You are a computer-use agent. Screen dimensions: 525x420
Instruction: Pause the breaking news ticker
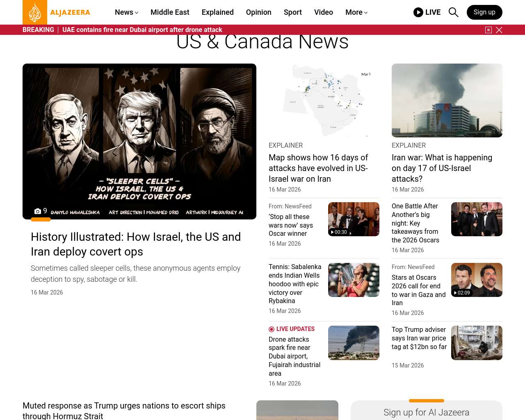tap(488, 30)
